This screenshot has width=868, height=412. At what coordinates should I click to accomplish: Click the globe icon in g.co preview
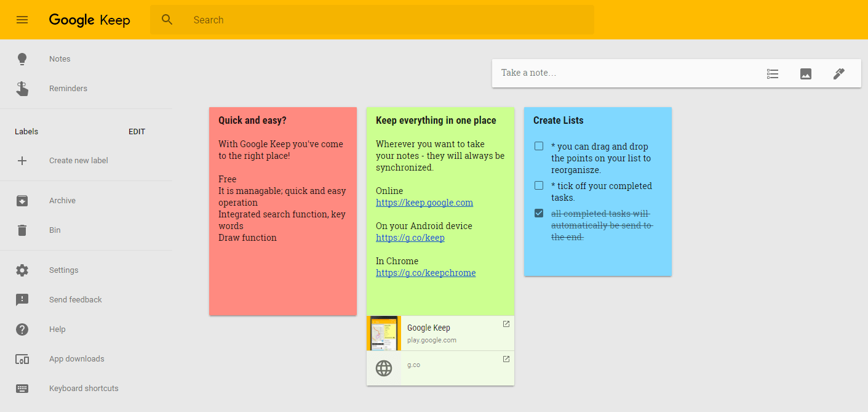(384, 368)
